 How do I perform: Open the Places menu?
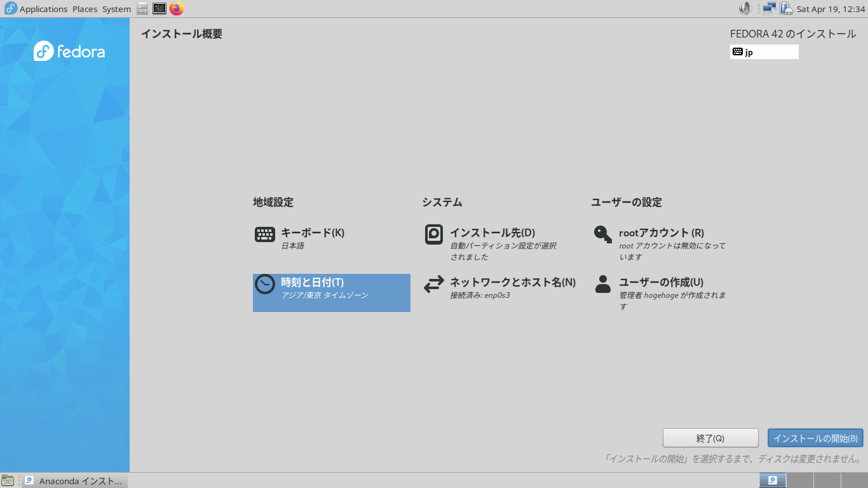(x=85, y=9)
